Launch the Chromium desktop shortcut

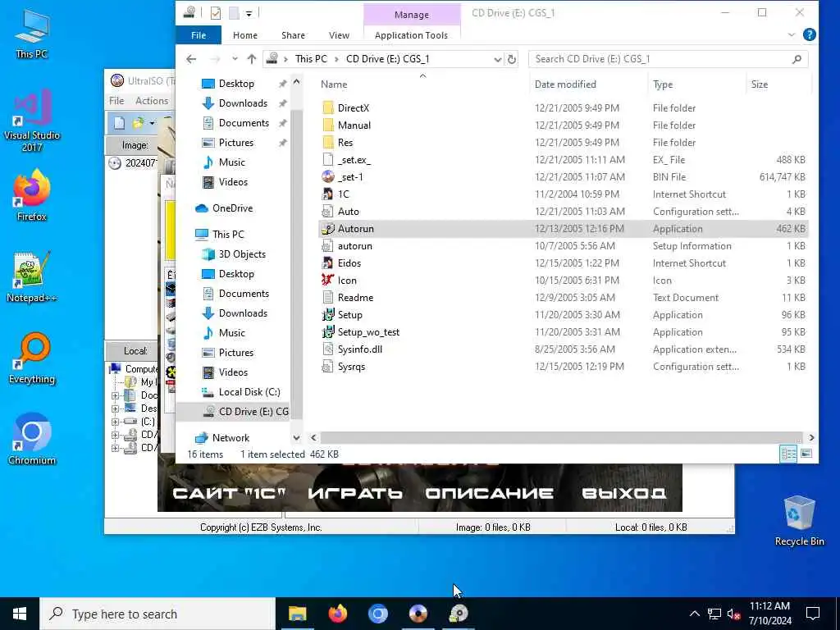click(x=32, y=440)
